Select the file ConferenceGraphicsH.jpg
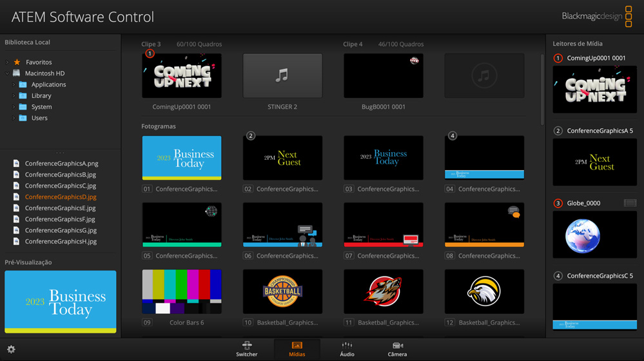Screen dimensions: 644x361 point(61,242)
